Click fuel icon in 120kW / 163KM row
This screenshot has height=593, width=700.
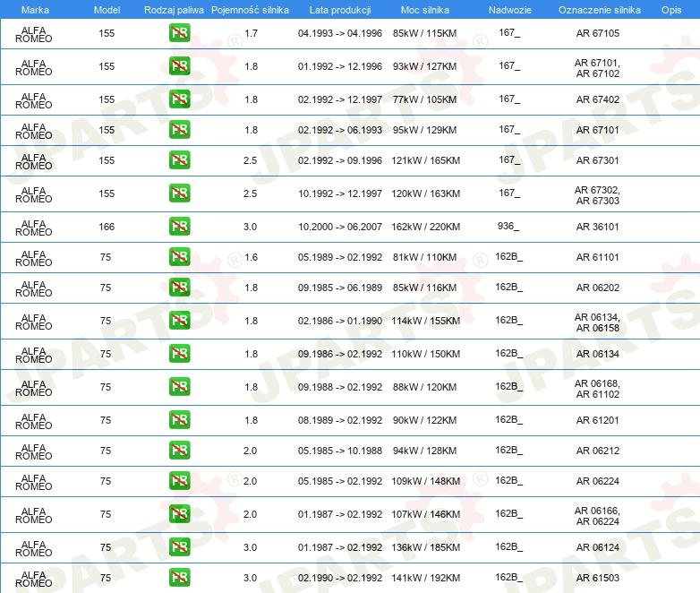pyautogui.click(x=179, y=193)
